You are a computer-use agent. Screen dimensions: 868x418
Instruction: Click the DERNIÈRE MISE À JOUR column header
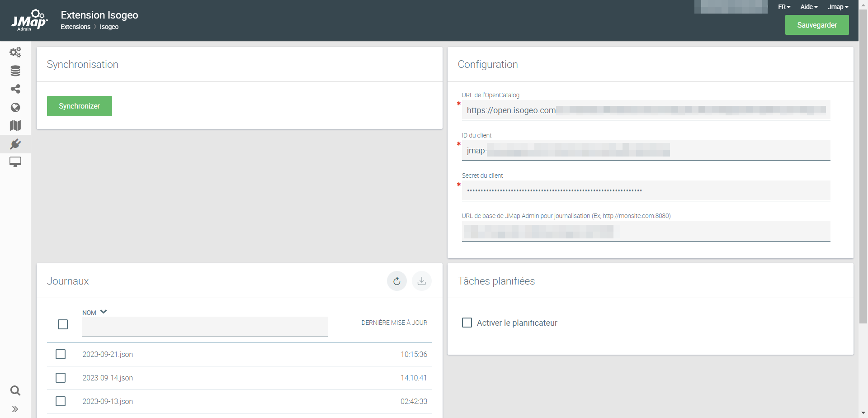pyautogui.click(x=394, y=323)
